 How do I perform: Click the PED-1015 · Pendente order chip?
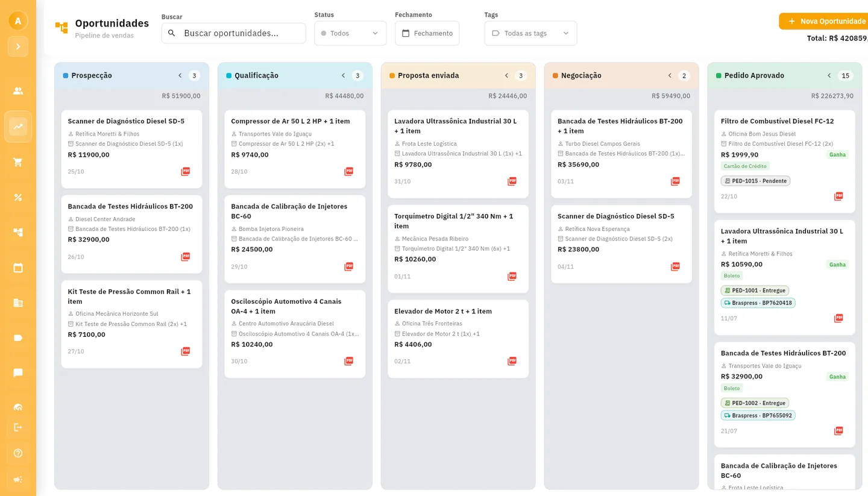(755, 181)
